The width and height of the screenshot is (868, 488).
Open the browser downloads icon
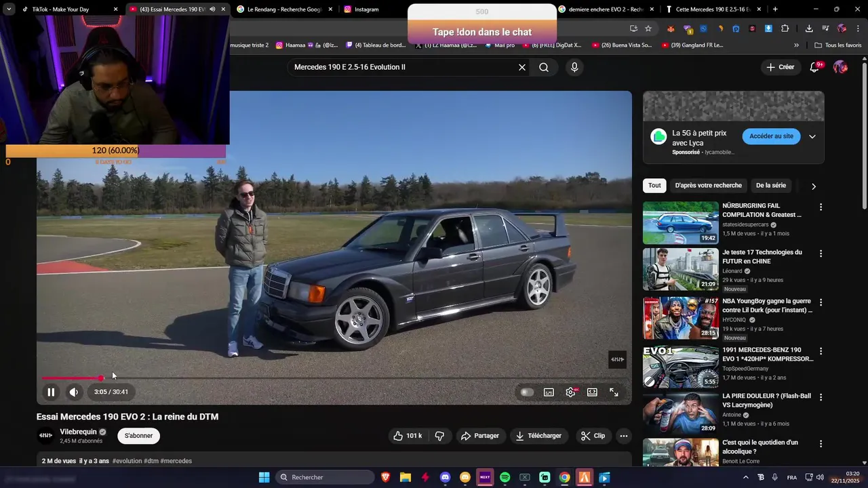click(809, 28)
